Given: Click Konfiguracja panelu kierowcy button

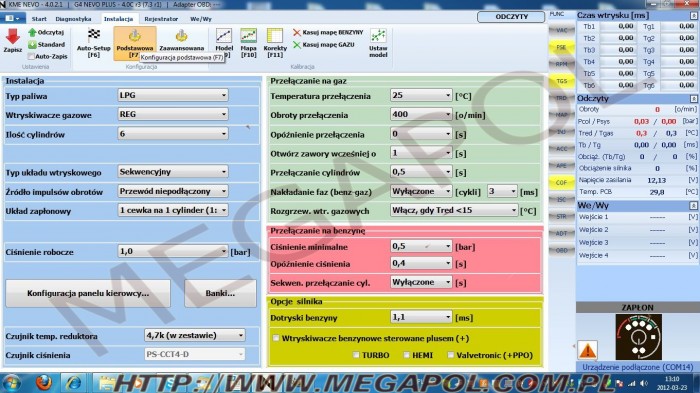Looking at the screenshot, I should click(x=88, y=293).
